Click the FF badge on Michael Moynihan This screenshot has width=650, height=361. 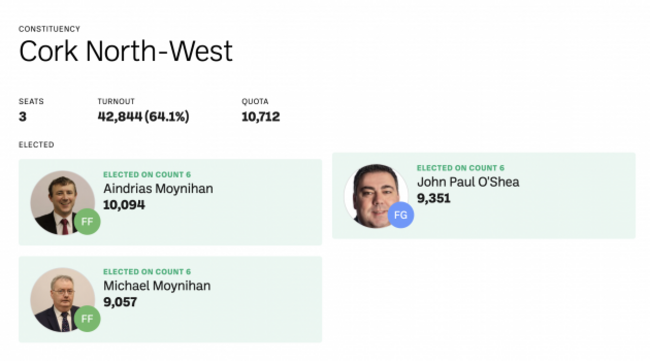pyautogui.click(x=87, y=319)
